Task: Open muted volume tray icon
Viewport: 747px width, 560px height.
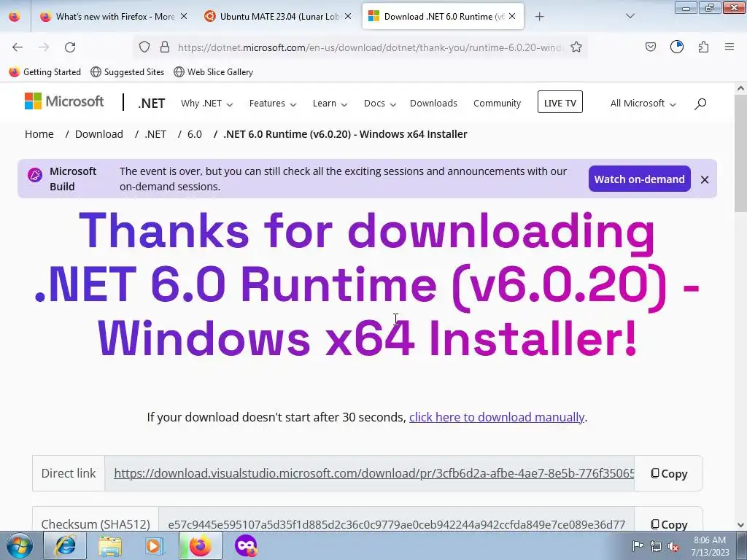Action: (x=673, y=546)
